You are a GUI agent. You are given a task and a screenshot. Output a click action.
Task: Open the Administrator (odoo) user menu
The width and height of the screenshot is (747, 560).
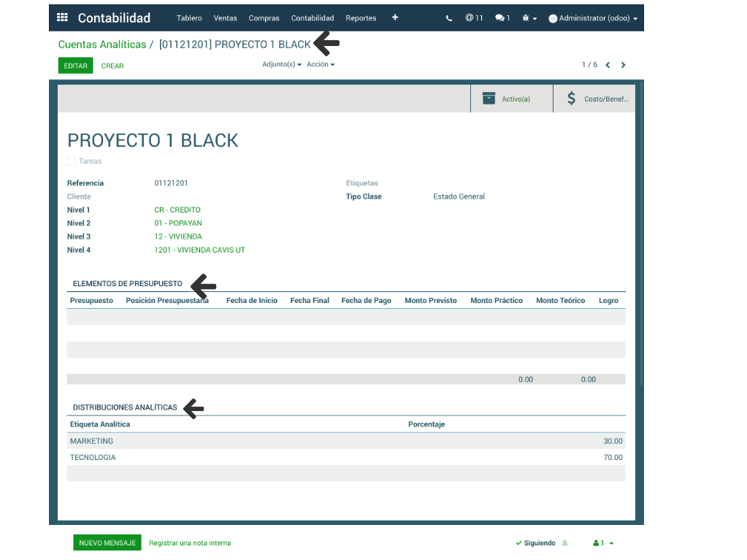pos(592,18)
